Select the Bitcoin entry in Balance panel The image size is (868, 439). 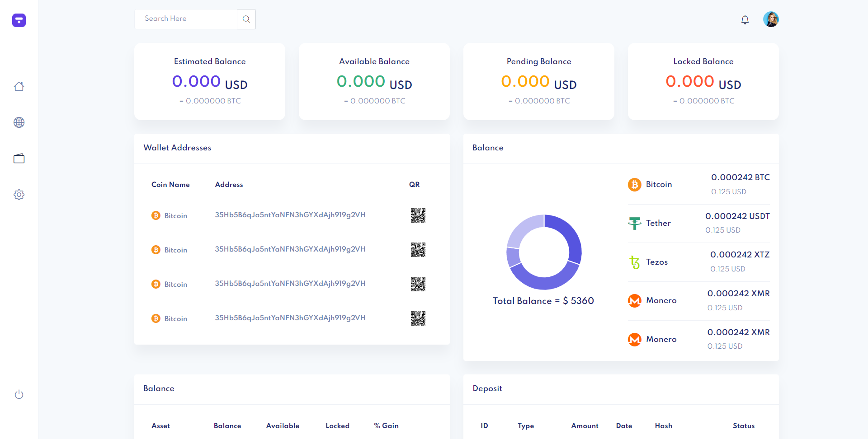click(x=698, y=184)
